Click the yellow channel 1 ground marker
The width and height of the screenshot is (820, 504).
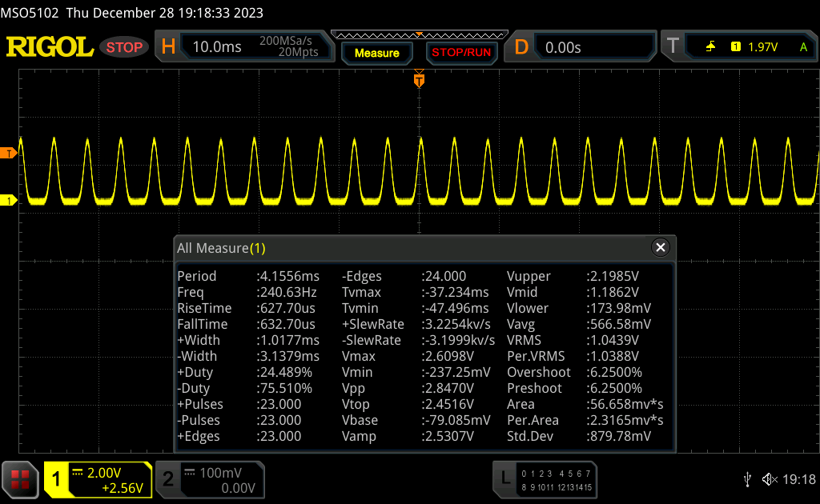8,200
